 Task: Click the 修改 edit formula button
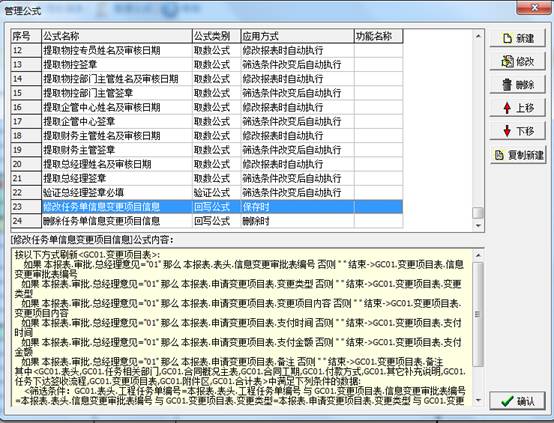point(517,61)
